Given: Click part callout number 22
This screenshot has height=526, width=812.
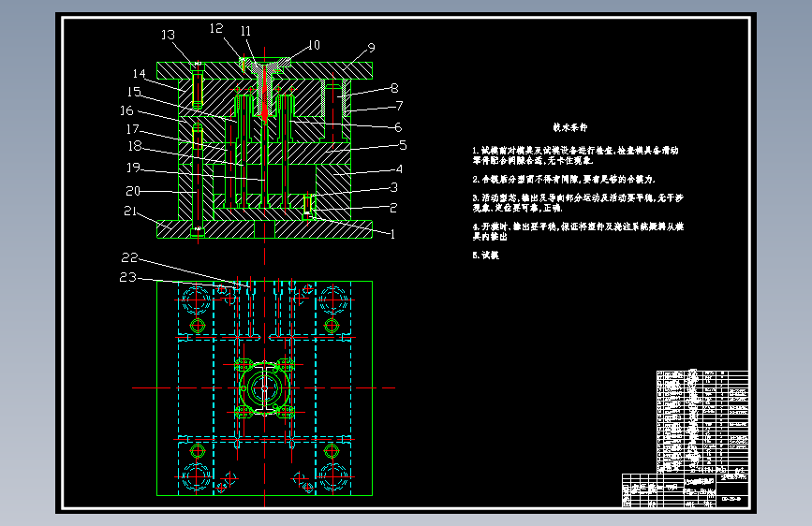Looking at the screenshot, I should click(x=129, y=257).
